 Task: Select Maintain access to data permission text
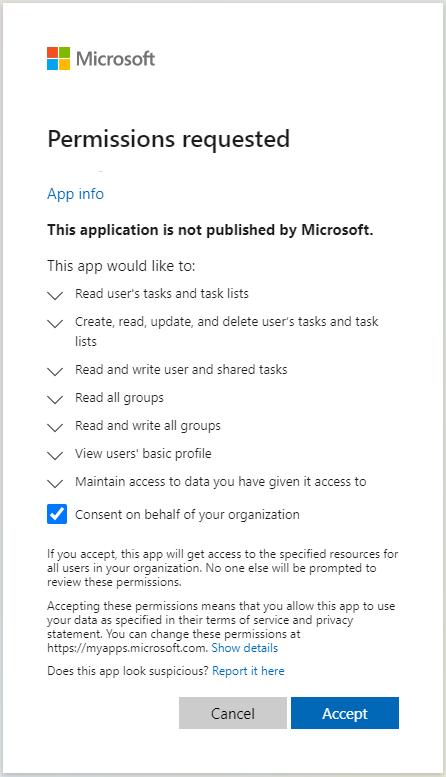pos(221,482)
